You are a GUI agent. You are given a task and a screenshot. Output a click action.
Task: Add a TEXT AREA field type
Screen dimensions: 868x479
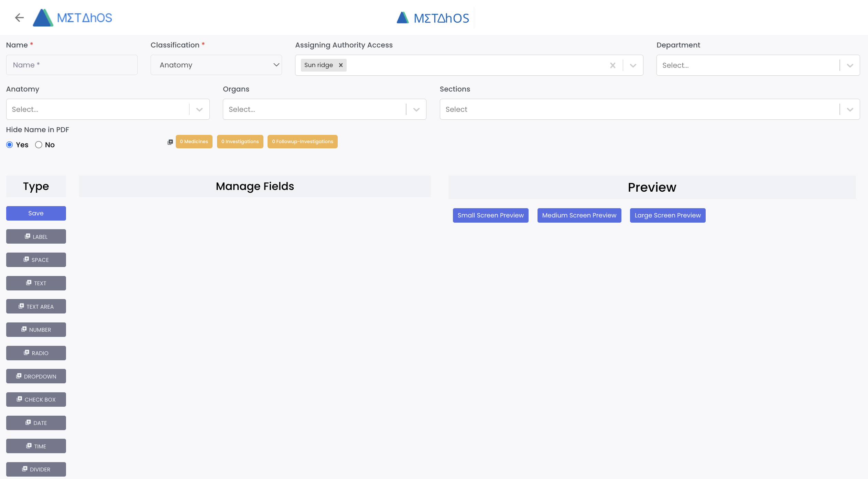point(36,306)
